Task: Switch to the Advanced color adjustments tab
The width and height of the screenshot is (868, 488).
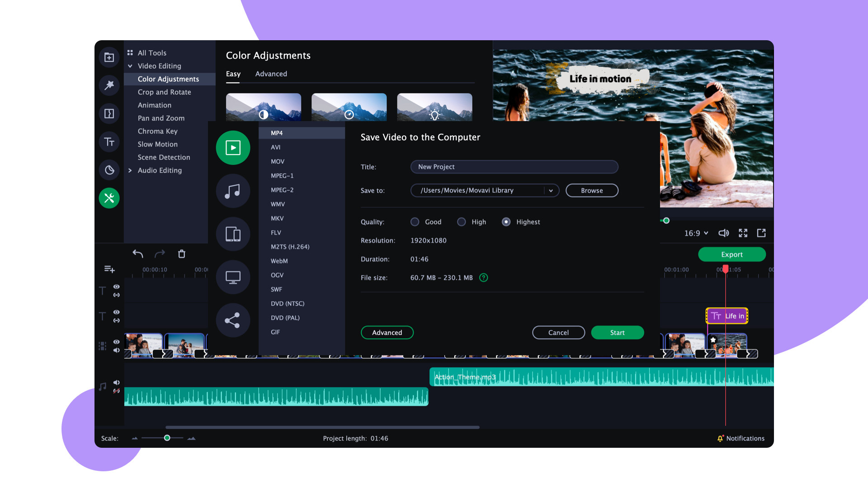Action: (x=271, y=74)
